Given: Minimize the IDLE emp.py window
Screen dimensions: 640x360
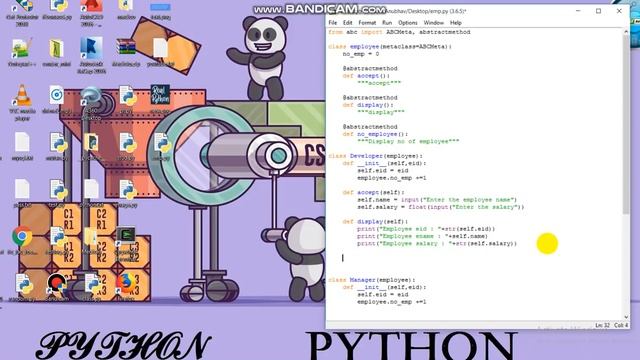Looking at the screenshot, I should pyautogui.click(x=578, y=11).
